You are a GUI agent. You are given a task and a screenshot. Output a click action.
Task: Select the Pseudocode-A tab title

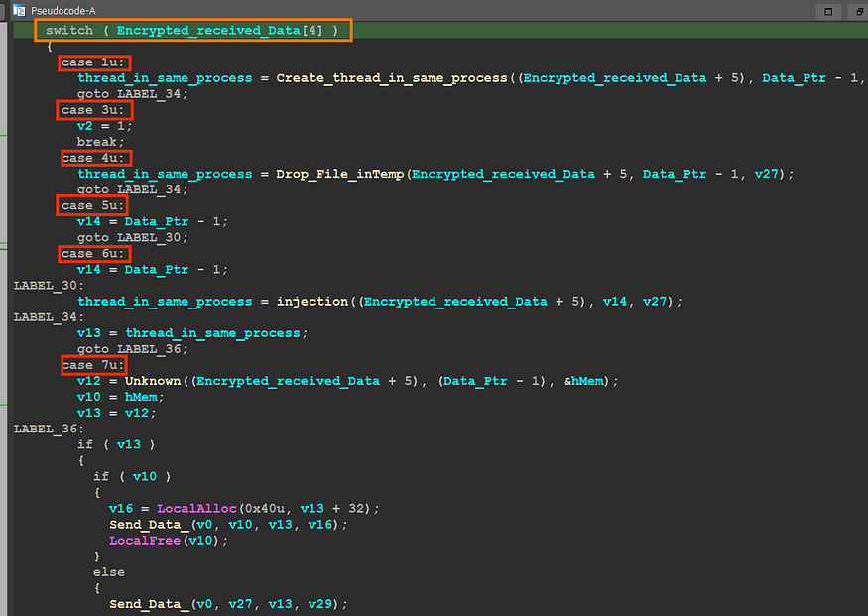(x=63, y=11)
